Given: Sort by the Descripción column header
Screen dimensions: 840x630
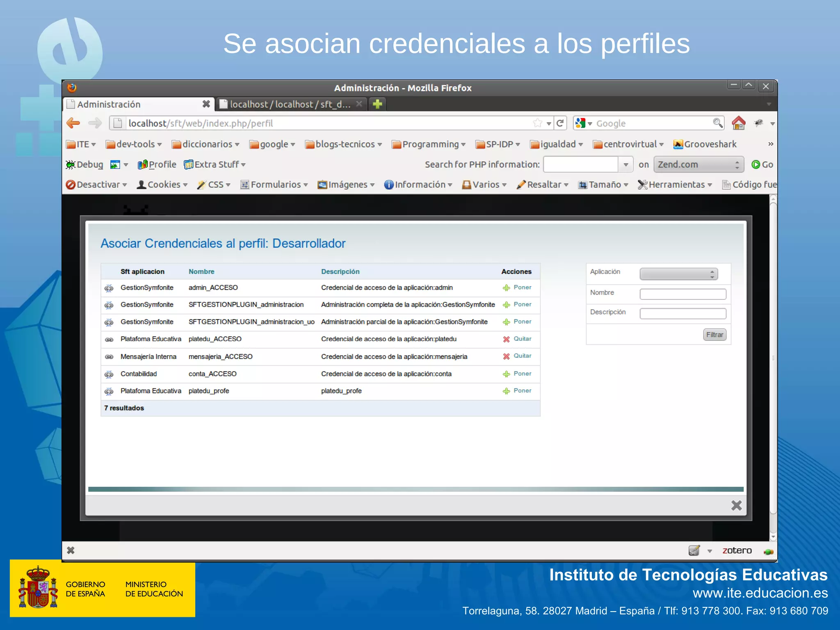Looking at the screenshot, I should tap(340, 272).
